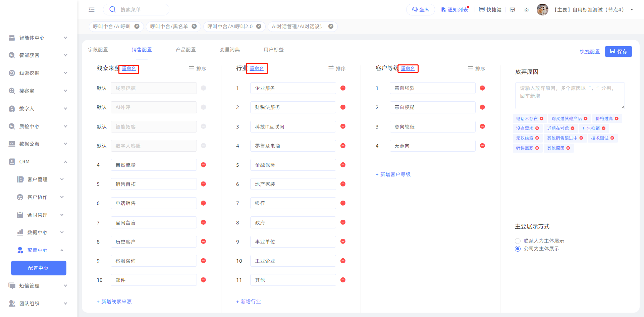The width and height of the screenshot is (644, 317).
Task: Add a level with 新增客户等级
Action: [x=393, y=174]
